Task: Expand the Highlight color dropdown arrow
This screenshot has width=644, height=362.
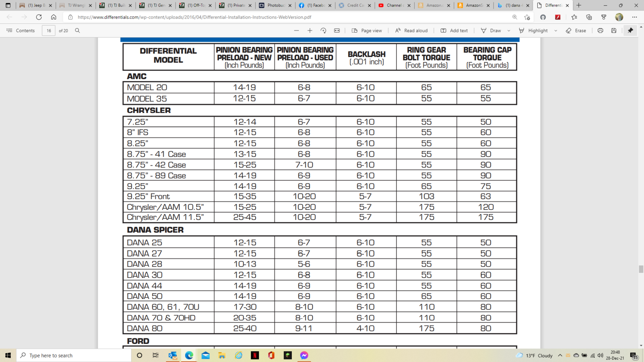Action: coord(556,31)
